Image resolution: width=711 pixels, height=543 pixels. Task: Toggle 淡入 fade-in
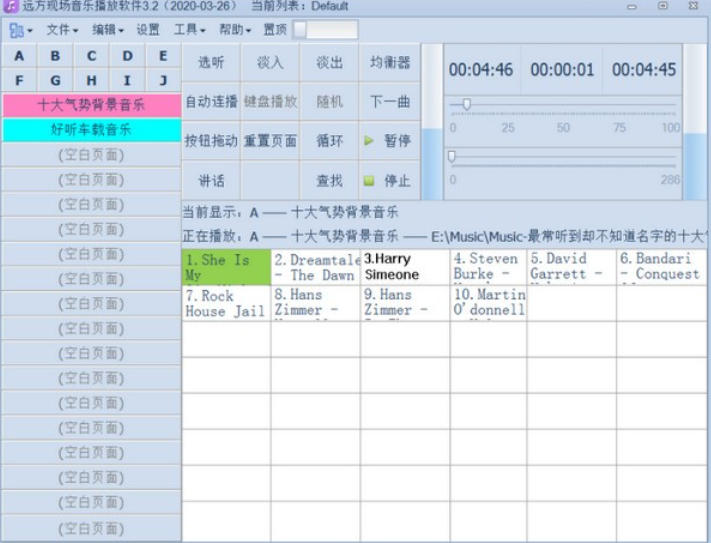click(270, 63)
